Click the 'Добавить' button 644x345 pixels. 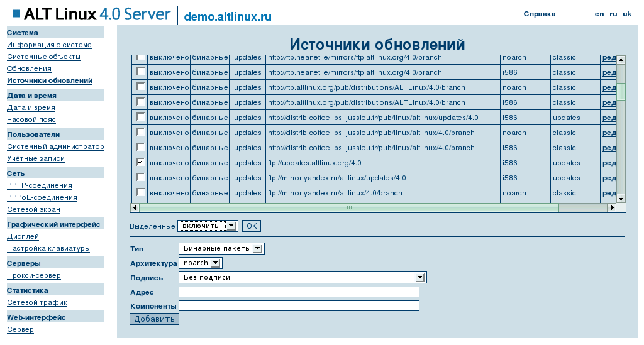pos(154,319)
